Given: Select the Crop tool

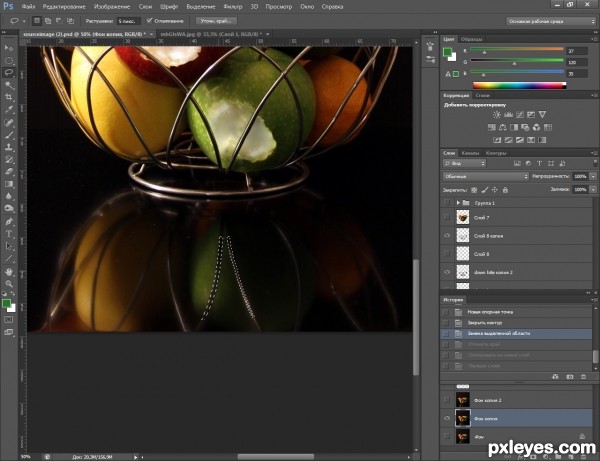Looking at the screenshot, I should (8, 97).
